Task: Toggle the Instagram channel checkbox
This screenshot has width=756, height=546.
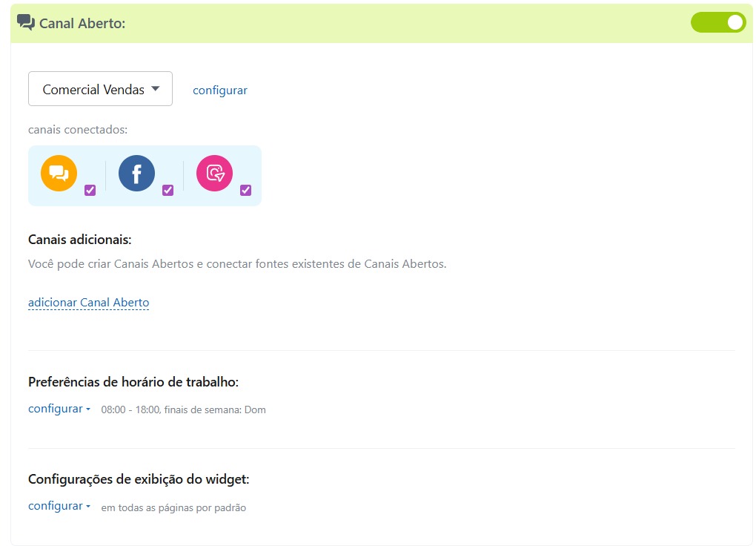Action: [x=245, y=190]
